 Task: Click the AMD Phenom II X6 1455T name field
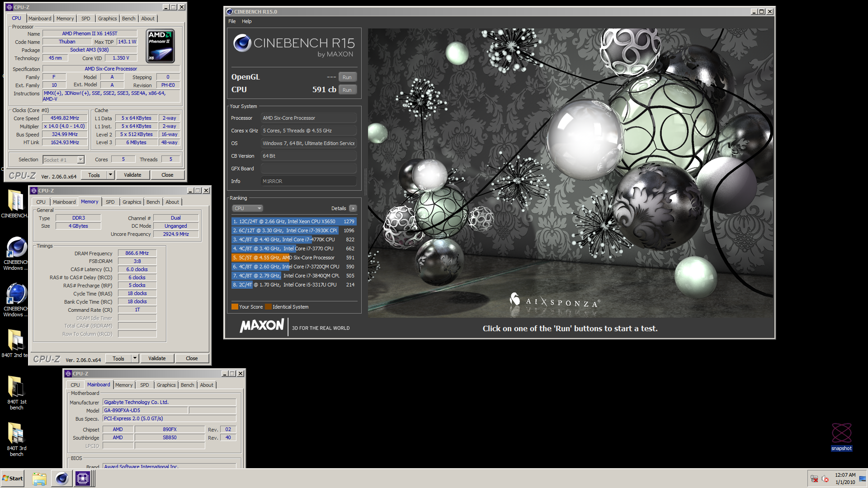pyautogui.click(x=90, y=33)
